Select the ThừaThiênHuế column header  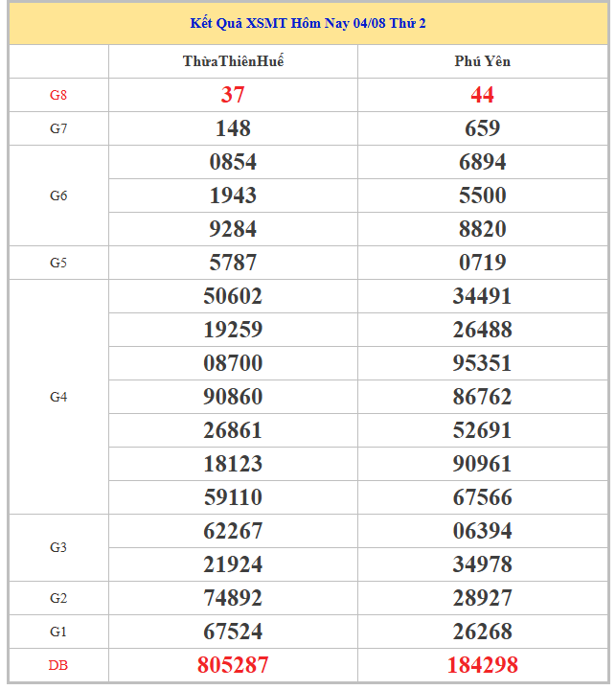pos(233,61)
